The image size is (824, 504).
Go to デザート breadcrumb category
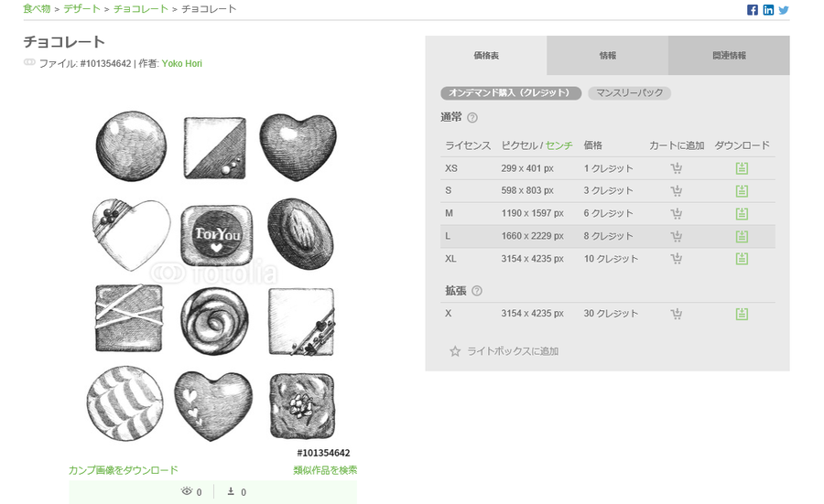[x=82, y=9]
